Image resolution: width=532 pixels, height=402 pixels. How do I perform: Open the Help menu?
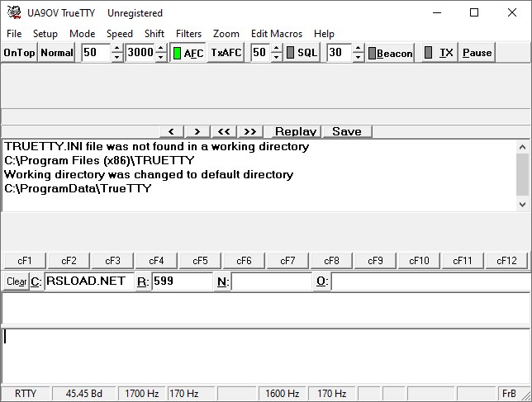point(324,34)
